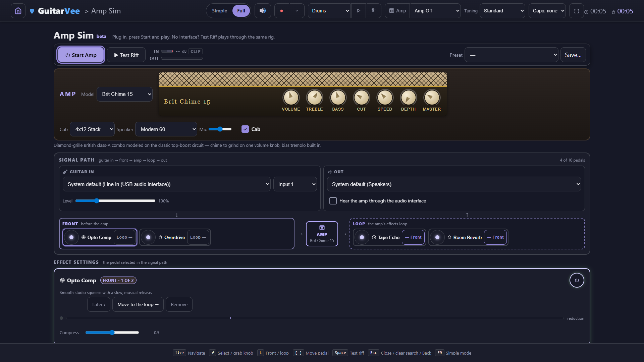This screenshot has width=644, height=362.
Task: Adjust the Mic position slider
Action: (220, 129)
